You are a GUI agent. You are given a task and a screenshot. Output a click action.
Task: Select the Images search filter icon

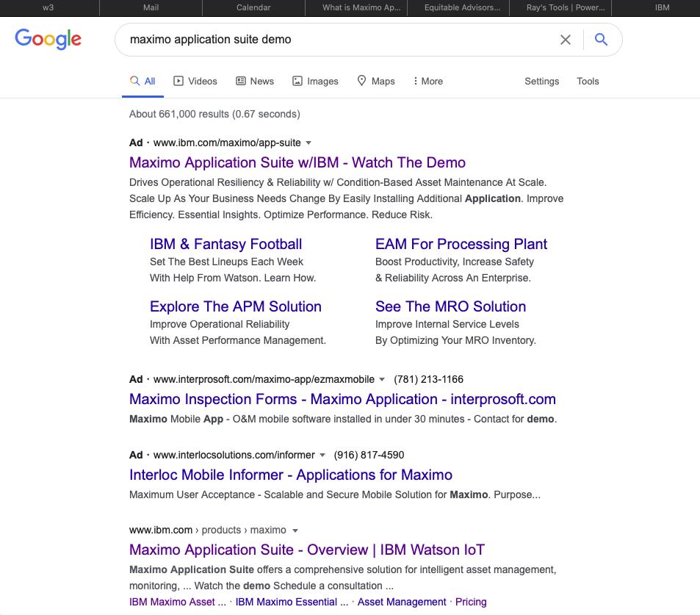pyautogui.click(x=297, y=81)
